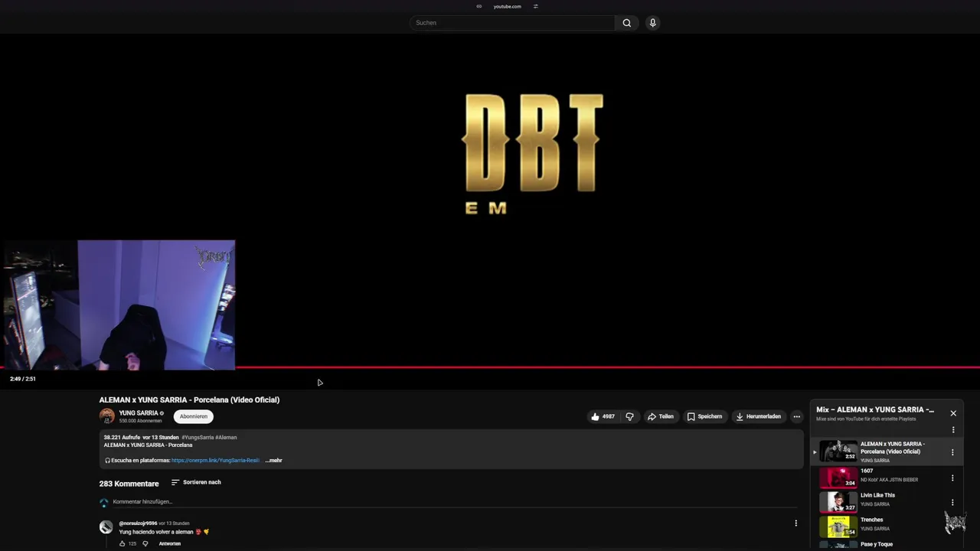Image resolution: width=980 pixels, height=551 pixels.
Task: Click the sort comments icon
Action: tap(175, 482)
